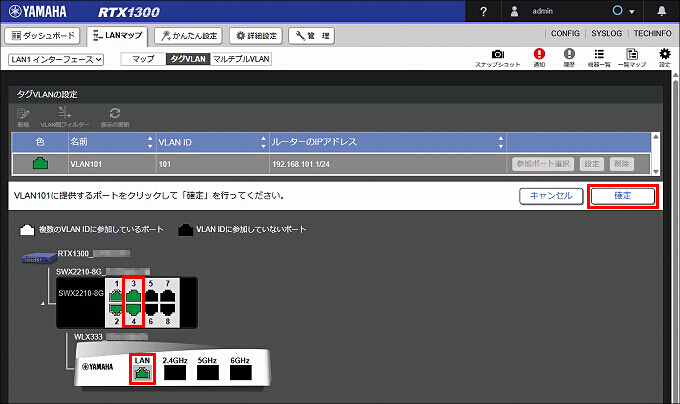Screen dimensions: 680x404
Task: Click VLAN table scrollbar down arrow
Action: point(656,171)
